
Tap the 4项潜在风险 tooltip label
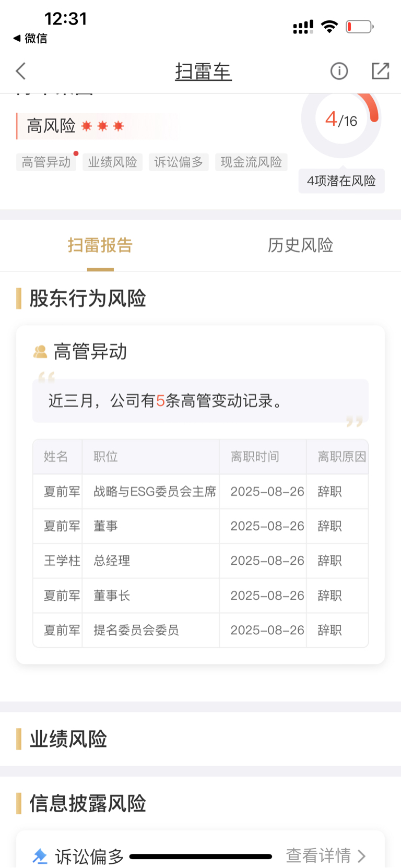click(x=341, y=181)
